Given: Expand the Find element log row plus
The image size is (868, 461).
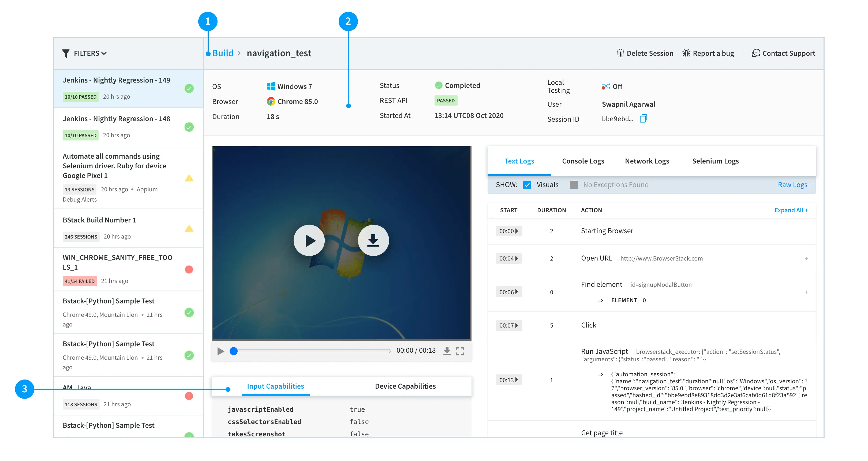Looking at the screenshot, I should pyautogui.click(x=806, y=292).
